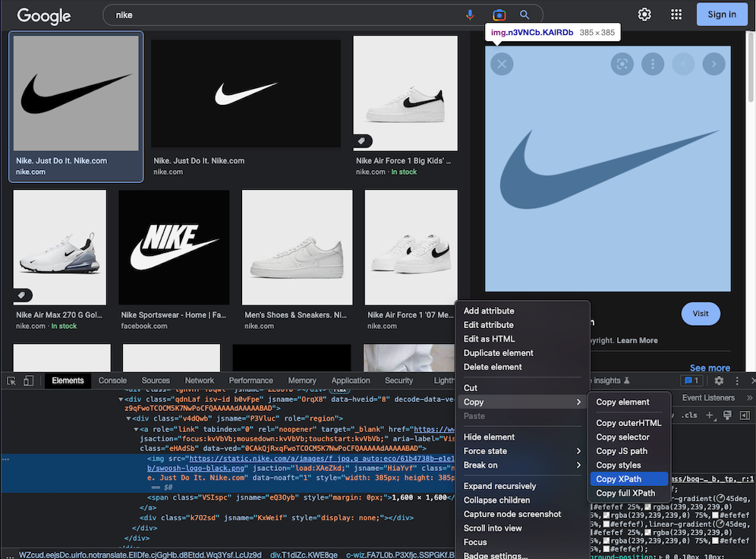Image resolution: width=756 pixels, height=559 pixels.
Task: Choose Copy full XPath
Action: pyautogui.click(x=629, y=493)
